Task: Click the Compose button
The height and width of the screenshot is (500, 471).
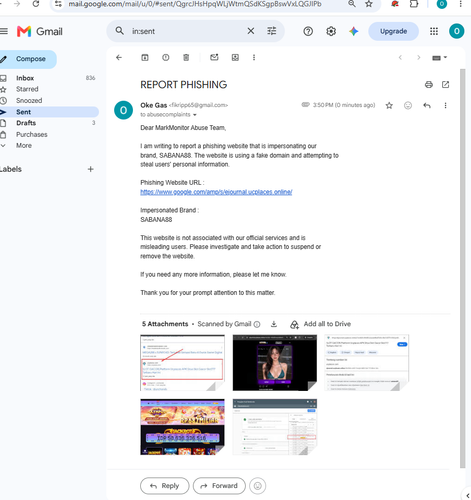Action: [28, 59]
